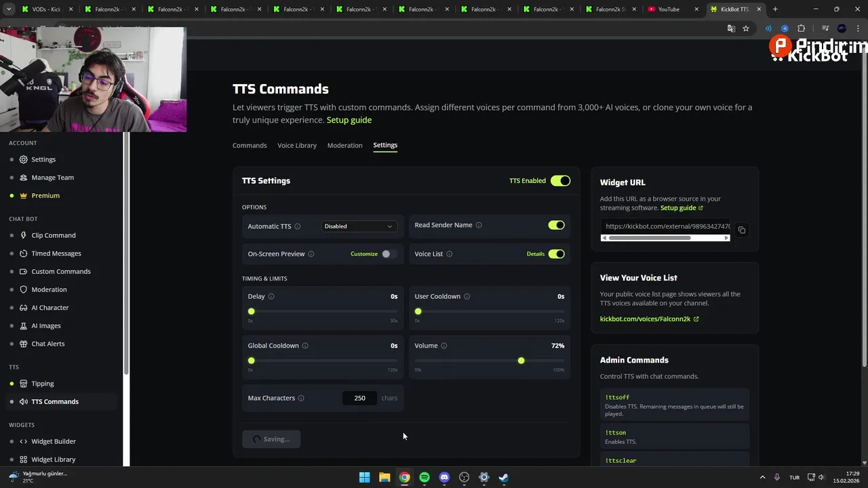The height and width of the screenshot is (488, 868).
Task: Open the VODs Kick browser tab
Action: [x=45, y=9]
